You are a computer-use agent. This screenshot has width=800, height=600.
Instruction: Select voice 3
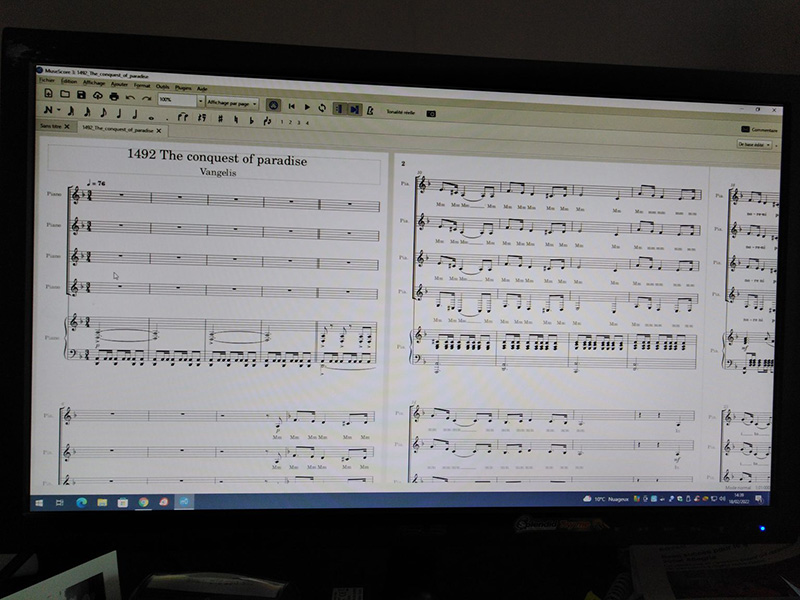[x=299, y=122]
